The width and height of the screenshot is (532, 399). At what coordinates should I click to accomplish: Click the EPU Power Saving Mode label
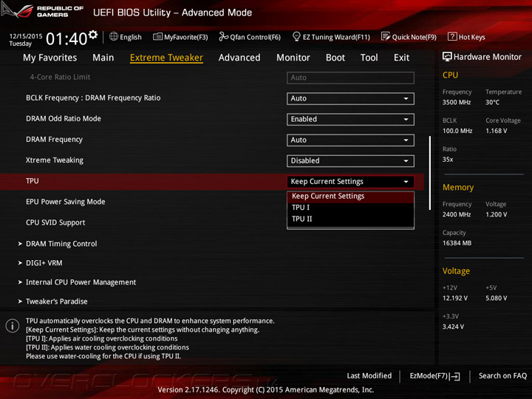(66, 202)
